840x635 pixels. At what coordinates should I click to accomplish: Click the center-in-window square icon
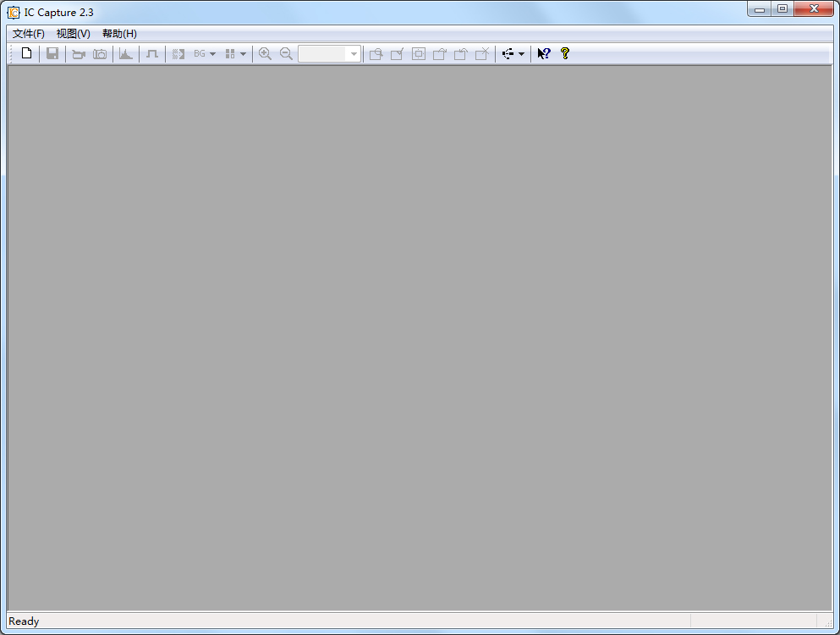[x=419, y=54]
